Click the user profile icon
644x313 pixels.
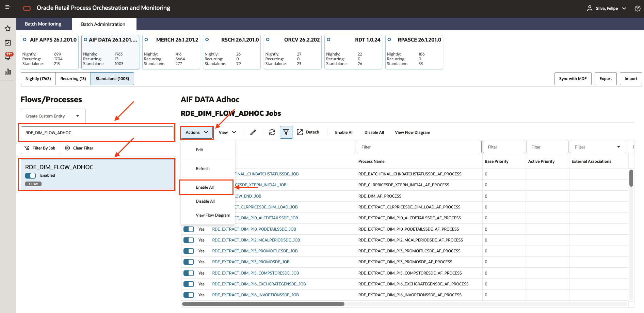click(590, 8)
